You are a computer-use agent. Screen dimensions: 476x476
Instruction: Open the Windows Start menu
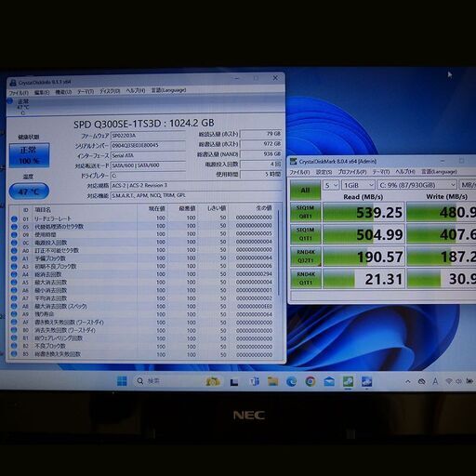[122, 381]
